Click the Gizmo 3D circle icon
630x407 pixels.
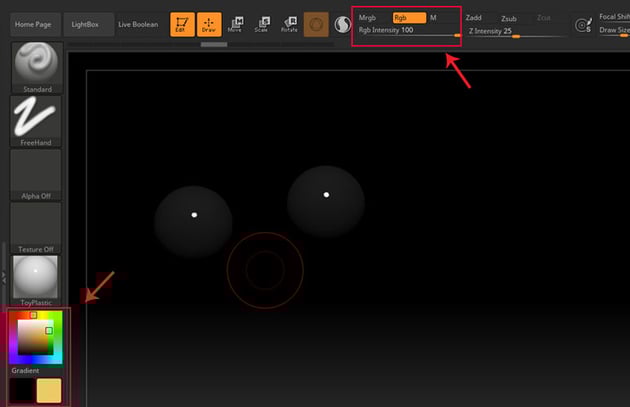(x=316, y=25)
